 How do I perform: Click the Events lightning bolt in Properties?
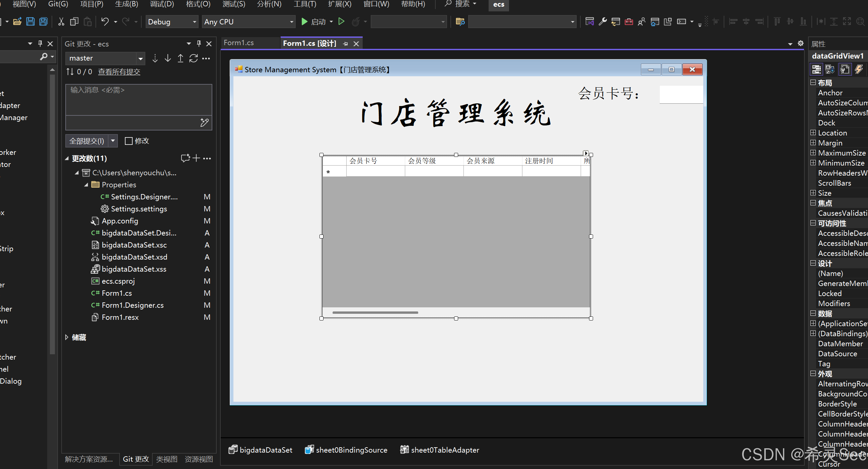click(859, 69)
